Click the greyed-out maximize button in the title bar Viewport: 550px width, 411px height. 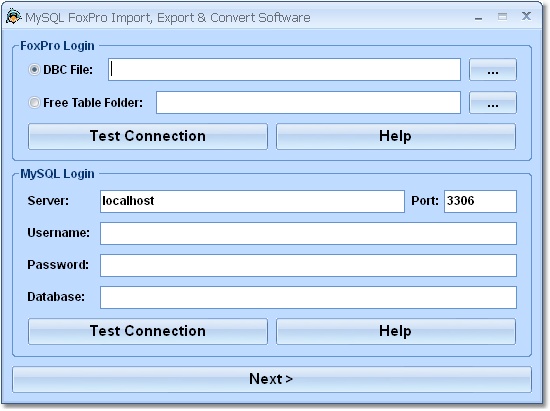502,16
